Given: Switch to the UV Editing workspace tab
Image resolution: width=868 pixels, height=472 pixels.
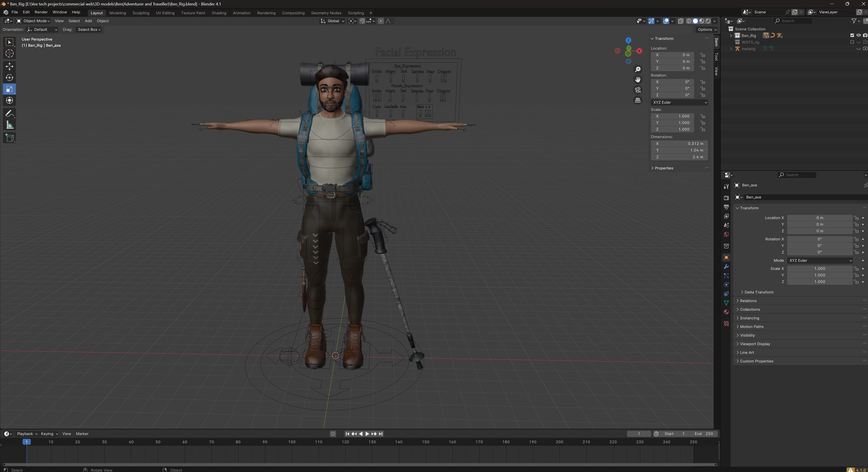Looking at the screenshot, I should tap(165, 13).
